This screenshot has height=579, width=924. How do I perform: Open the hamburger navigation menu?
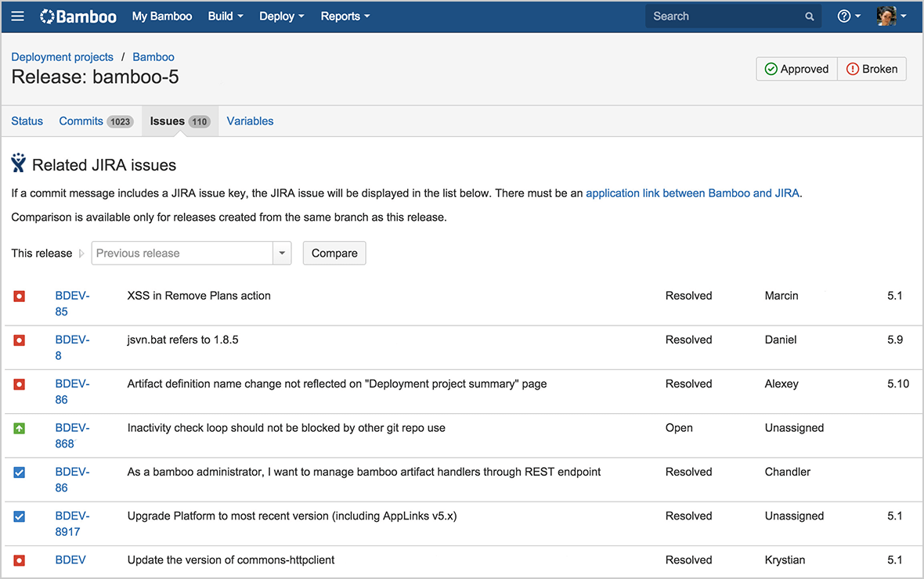click(17, 16)
